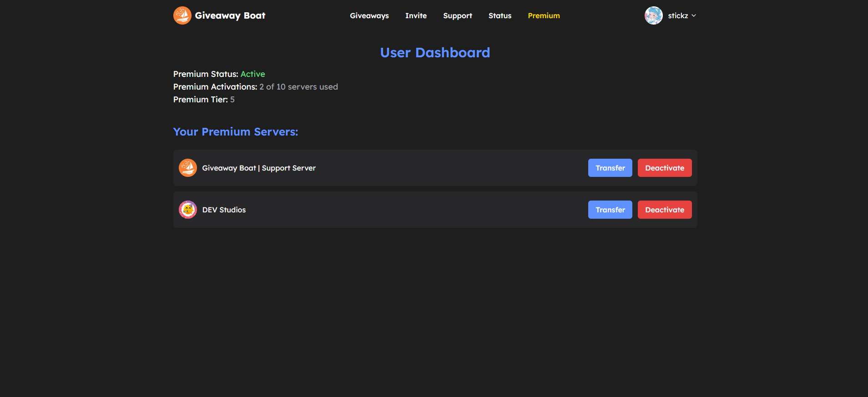Open the Support nav link
Viewport: 868px width, 397px height.
tap(458, 15)
